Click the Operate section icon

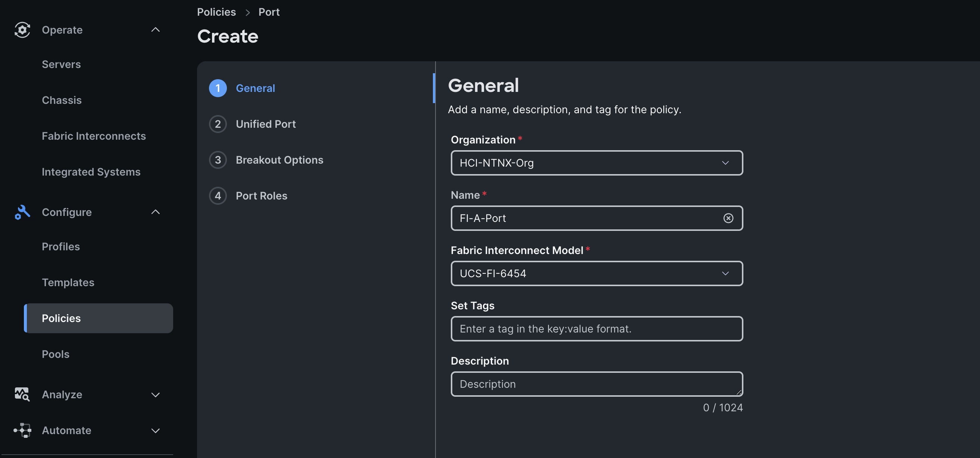click(22, 30)
